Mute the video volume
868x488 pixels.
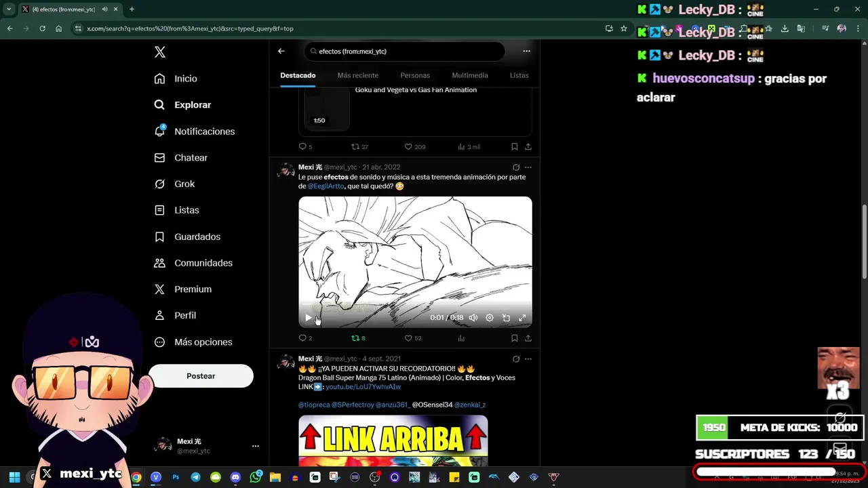coord(473,318)
